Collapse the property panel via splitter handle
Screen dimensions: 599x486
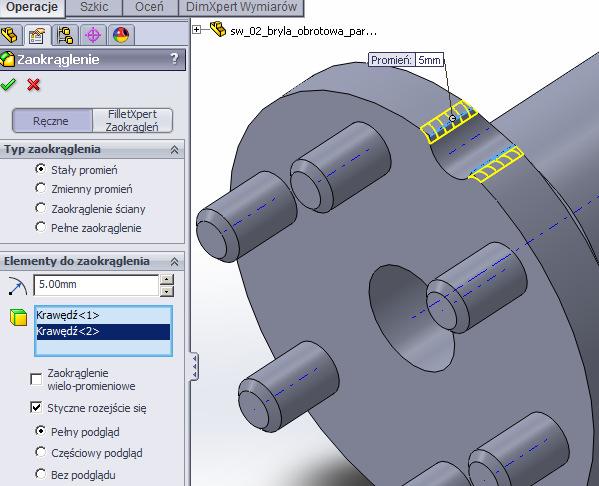click(194, 366)
